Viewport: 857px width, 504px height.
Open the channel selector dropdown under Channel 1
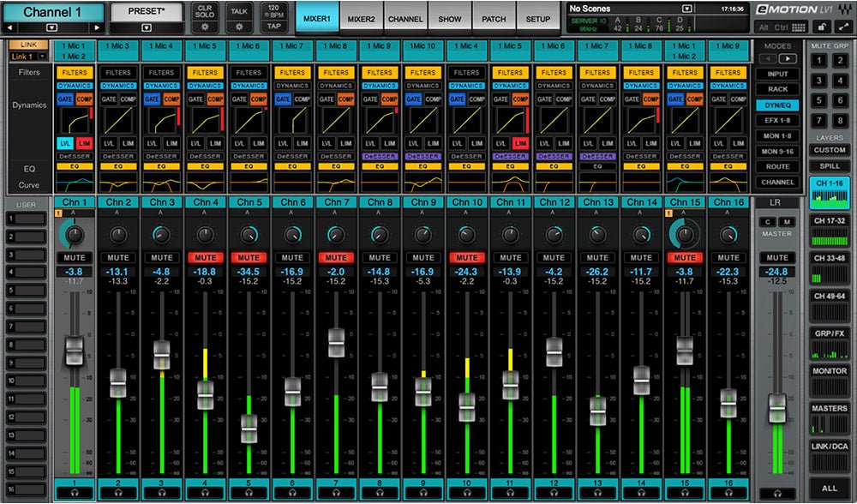(52, 27)
